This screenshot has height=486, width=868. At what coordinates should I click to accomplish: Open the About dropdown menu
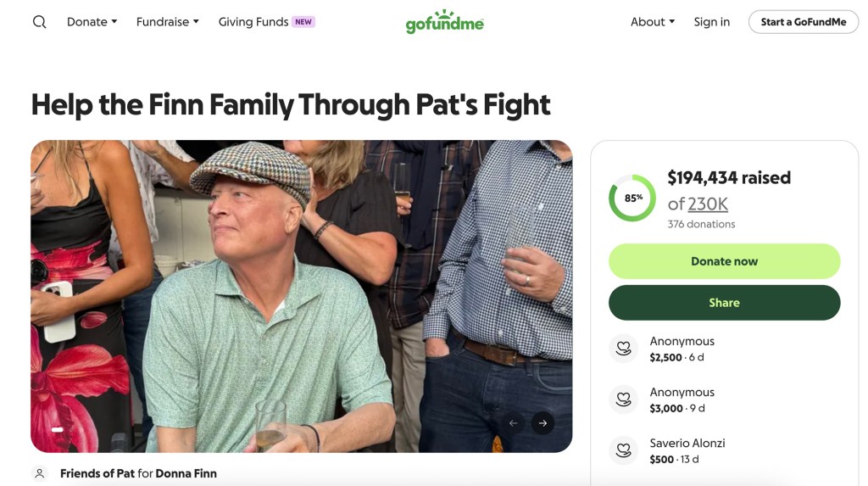point(652,22)
